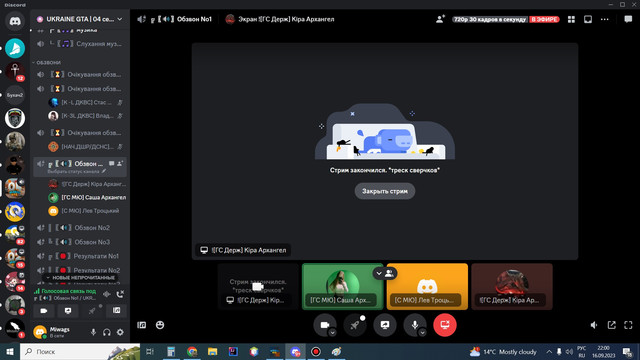The image size is (640, 360).
Task: Adjust stream volume speaker icon
Action: tap(594, 325)
